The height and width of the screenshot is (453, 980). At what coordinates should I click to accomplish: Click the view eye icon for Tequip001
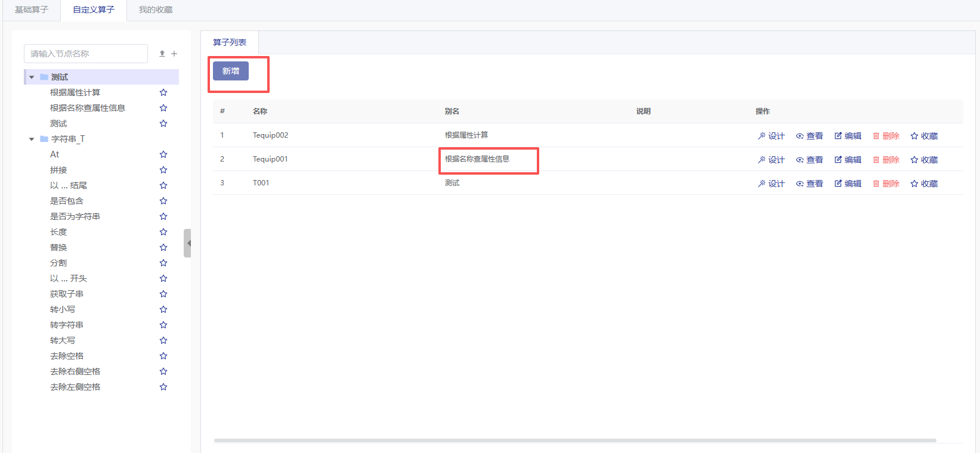point(800,160)
